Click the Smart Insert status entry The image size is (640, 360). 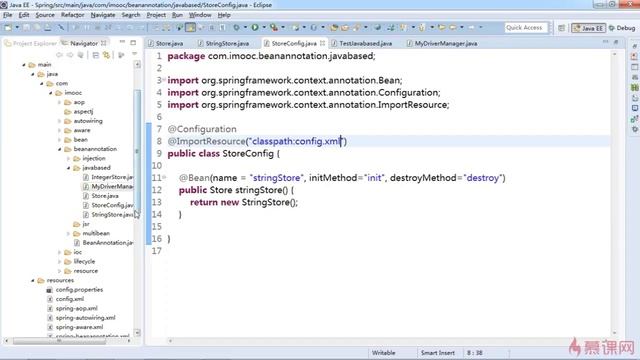(438, 353)
